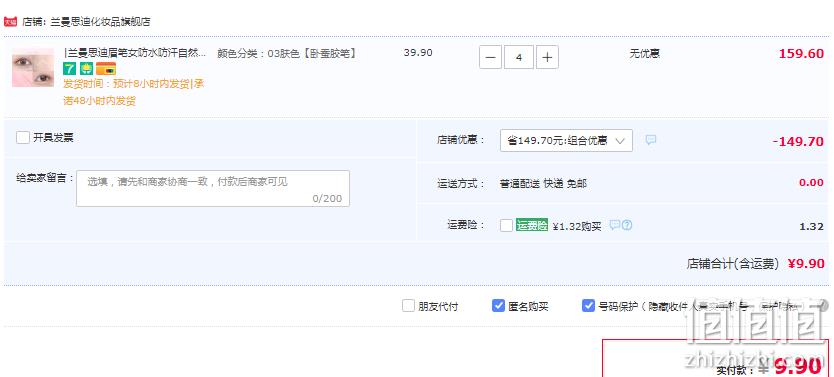Open the 兰曼思迪化妆品旗舰店 store link
834x377 pixels.
pyautogui.click(x=101, y=22)
